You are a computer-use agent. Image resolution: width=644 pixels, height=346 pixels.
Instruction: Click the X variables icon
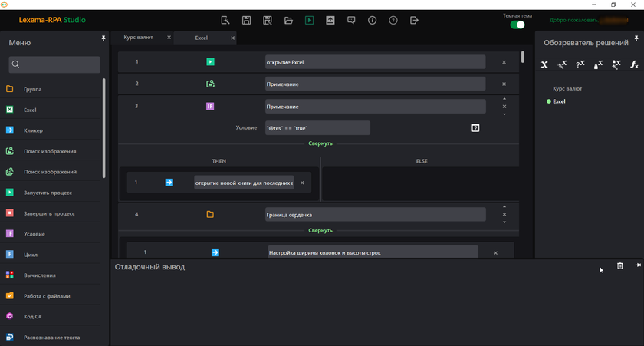point(544,64)
